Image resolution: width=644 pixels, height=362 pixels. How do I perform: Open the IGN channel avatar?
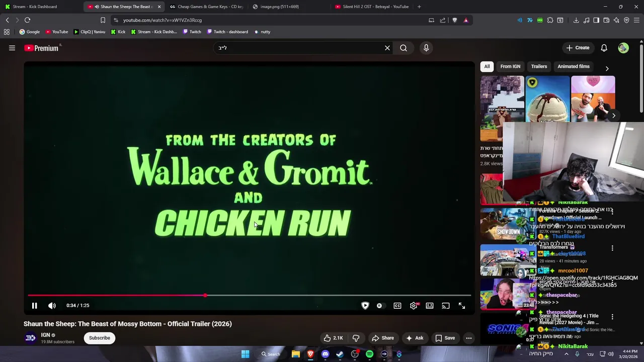pos(30,338)
